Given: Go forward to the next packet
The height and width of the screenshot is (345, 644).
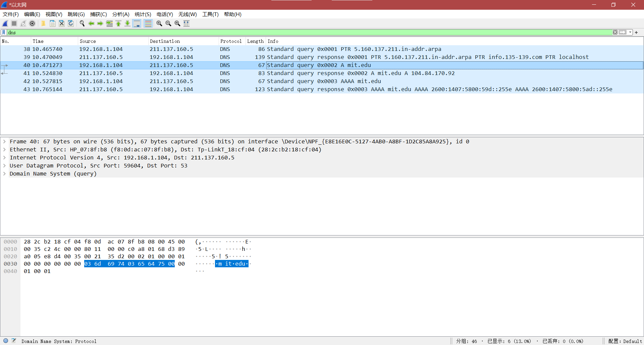Looking at the screenshot, I should (x=100, y=23).
